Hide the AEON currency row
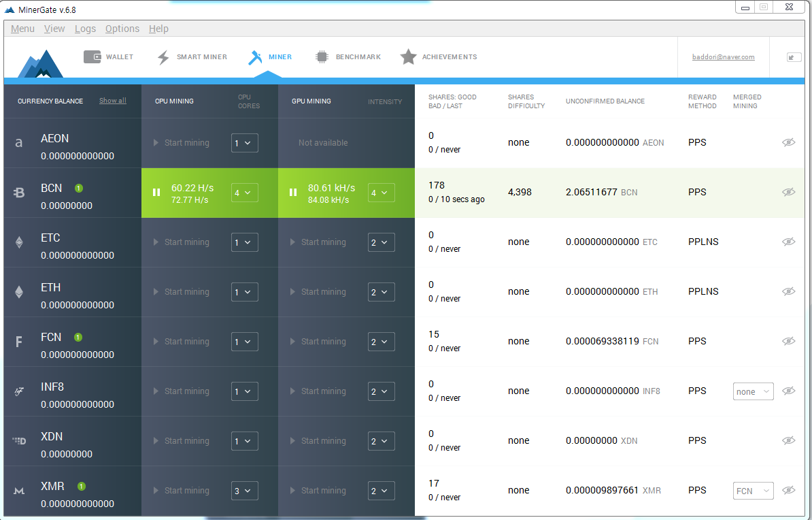This screenshot has width=812, height=520. pyautogui.click(x=789, y=142)
